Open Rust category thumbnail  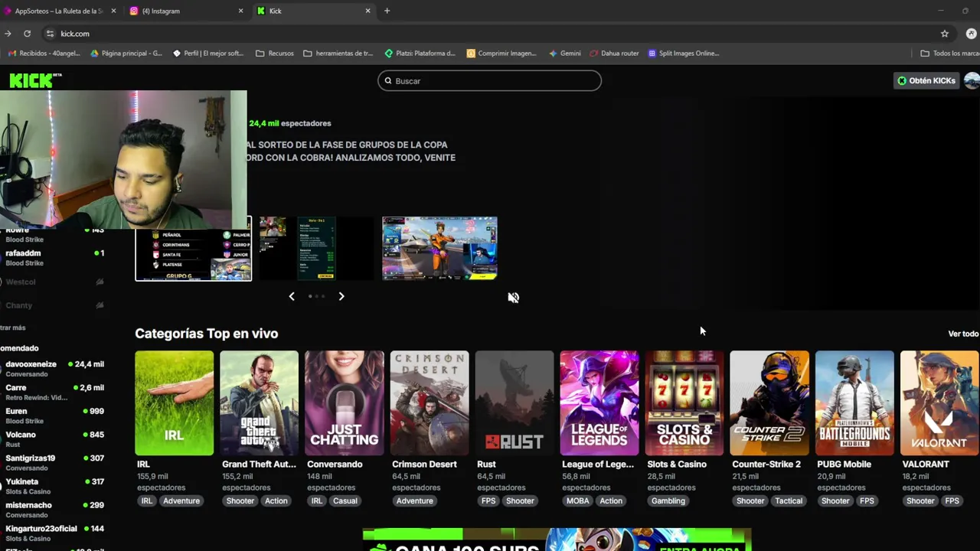[514, 403]
